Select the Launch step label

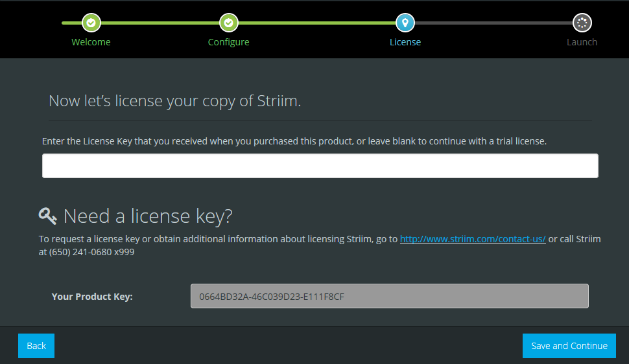click(582, 42)
